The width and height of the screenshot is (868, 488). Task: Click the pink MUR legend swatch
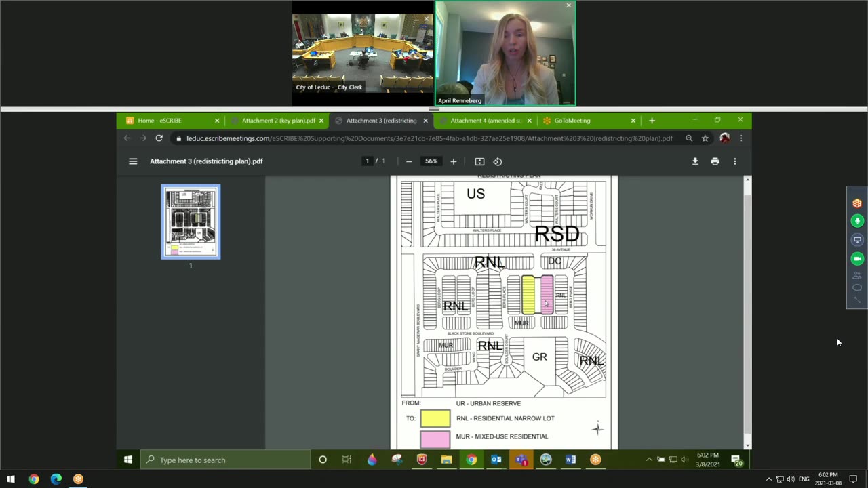(435, 439)
